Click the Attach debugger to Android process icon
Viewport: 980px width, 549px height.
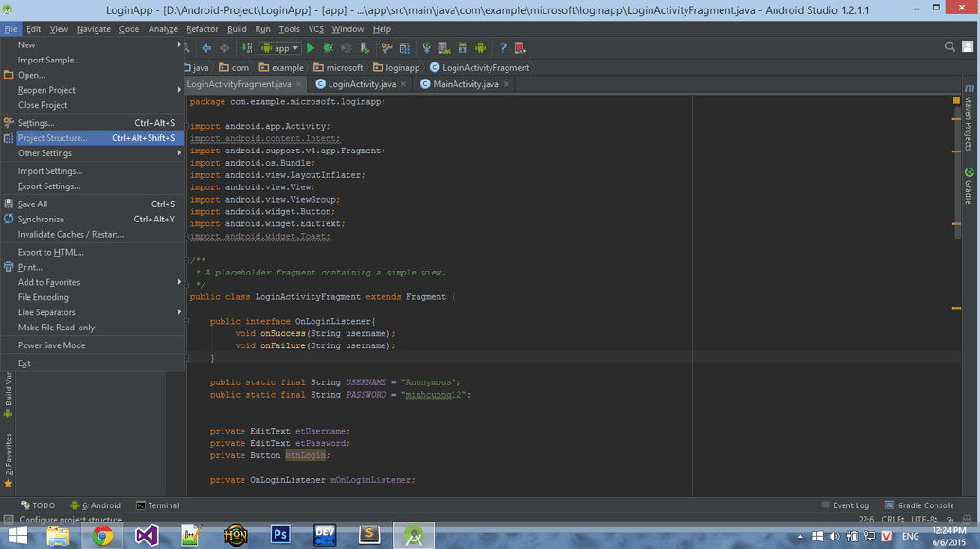tap(365, 48)
